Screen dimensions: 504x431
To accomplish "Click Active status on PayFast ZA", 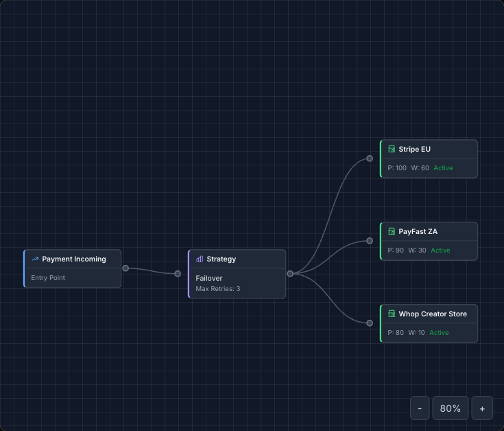I will (x=440, y=251).
